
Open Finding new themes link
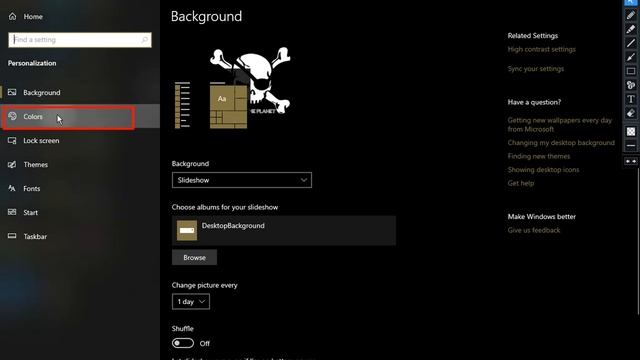pos(539,156)
